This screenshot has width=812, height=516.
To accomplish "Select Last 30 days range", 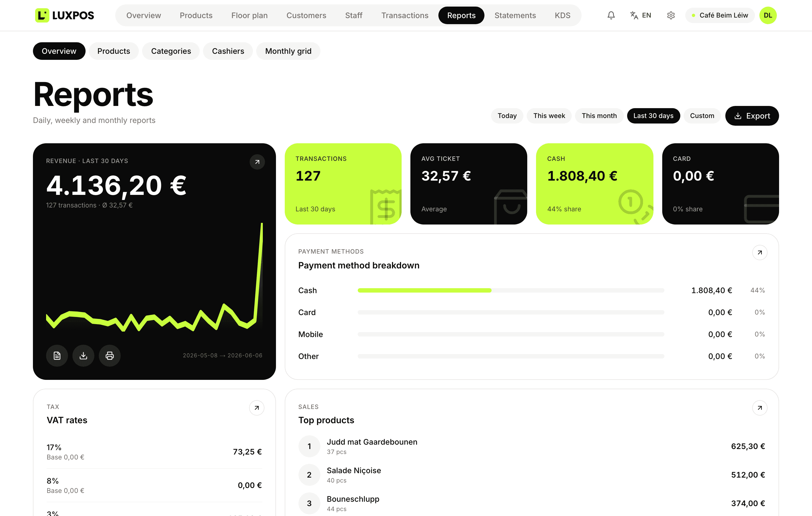I will pos(653,116).
